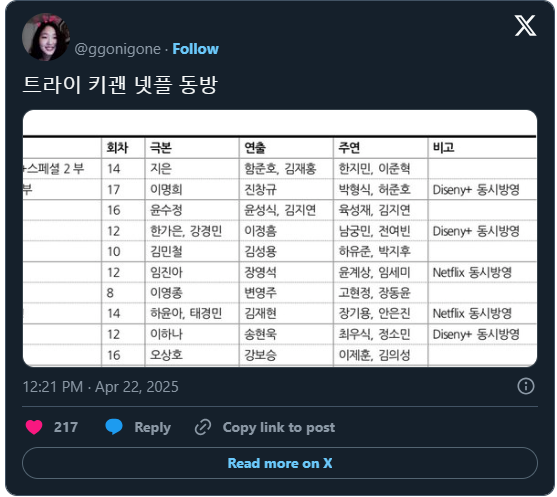Open the 12:21 PM Apr 22, 2025 timestamp
This screenshot has width=557, height=497.
click(101, 387)
